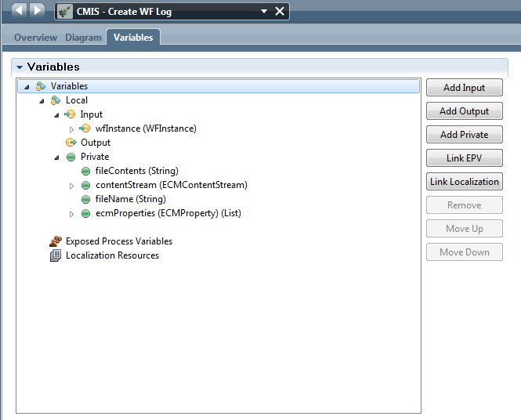Expand the wfInstance (WFInstance) node

pos(71,129)
